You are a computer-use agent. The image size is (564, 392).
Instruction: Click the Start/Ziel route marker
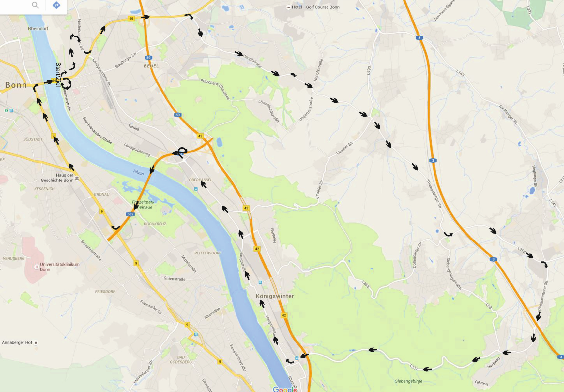point(58,75)
